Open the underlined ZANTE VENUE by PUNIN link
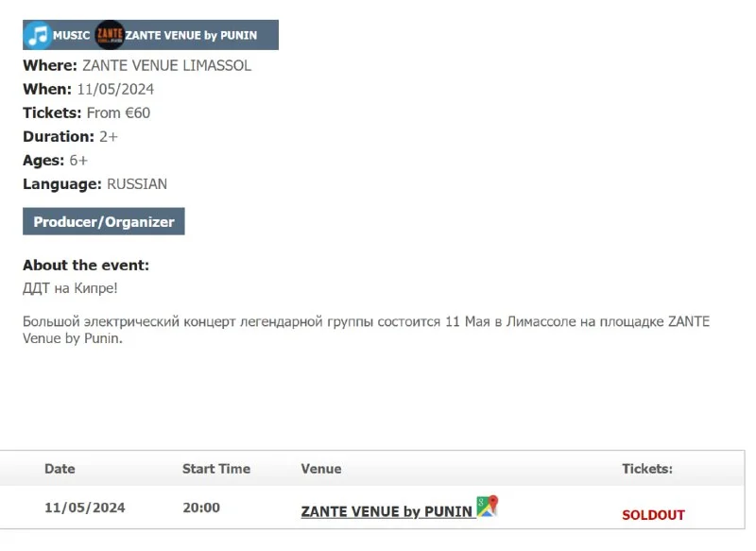This screenshot has height=551, width=756. (x=386, y=511)
